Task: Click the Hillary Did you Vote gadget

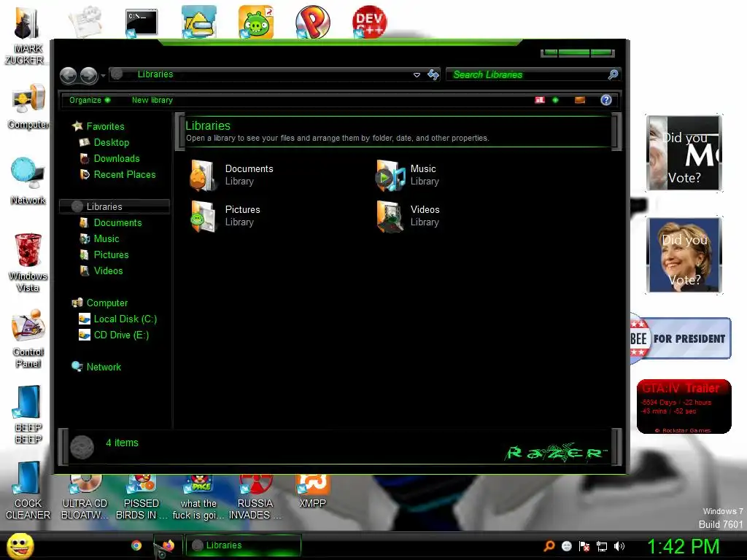Action: tap(684, 255)
